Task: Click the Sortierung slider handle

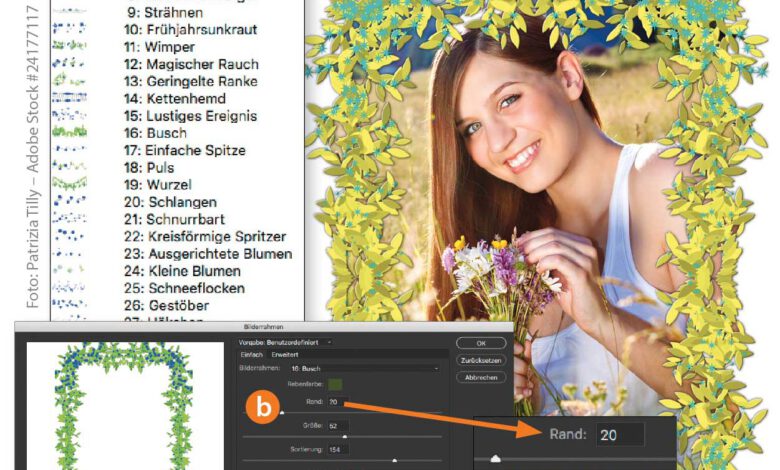Action: click(x=394, y=461)
